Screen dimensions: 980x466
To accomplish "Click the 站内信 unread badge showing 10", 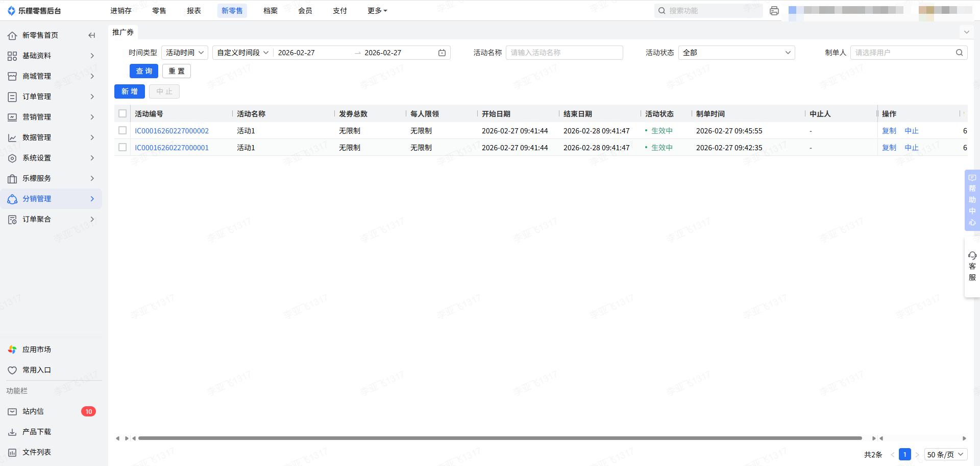I will point(88,411).
